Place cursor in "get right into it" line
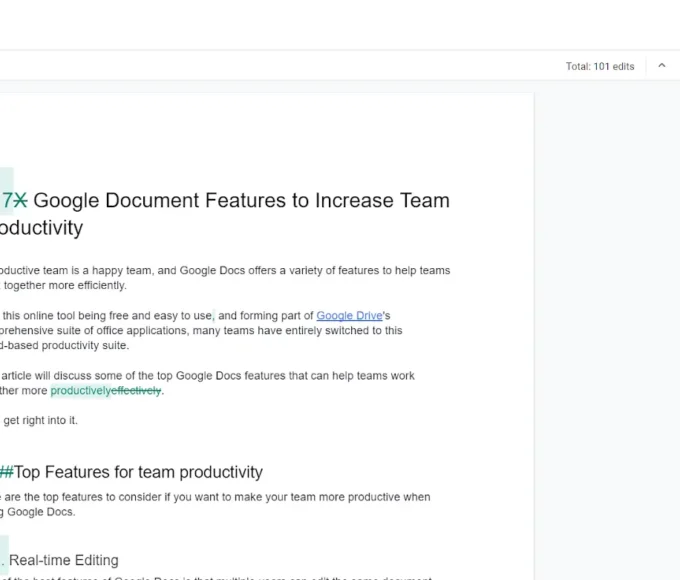The height and width of the screenshot is (580, 680). (x=40, y=420)
